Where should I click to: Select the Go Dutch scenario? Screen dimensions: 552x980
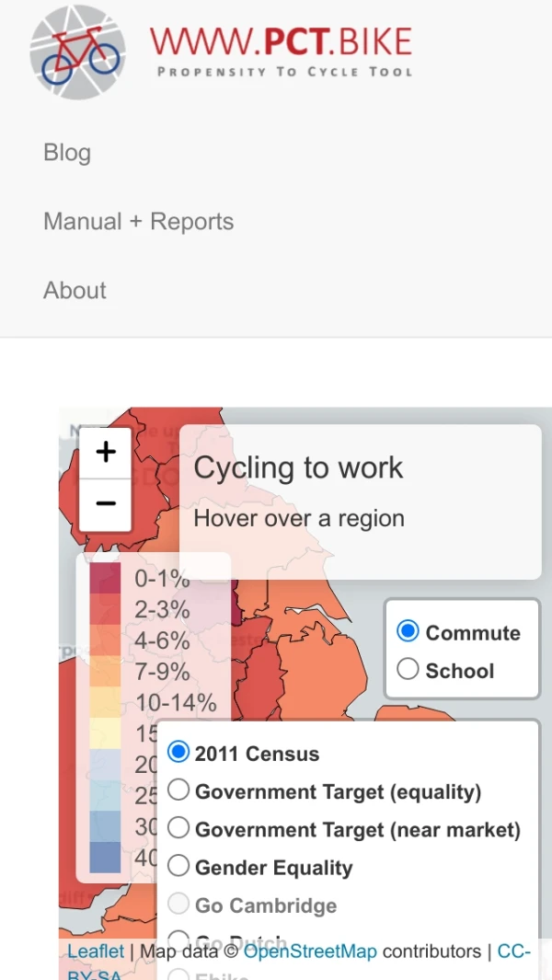[178, 941]
